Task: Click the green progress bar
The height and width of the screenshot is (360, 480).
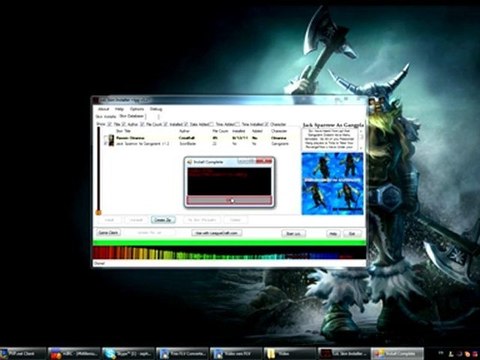Action: click(x=229, y=243)
